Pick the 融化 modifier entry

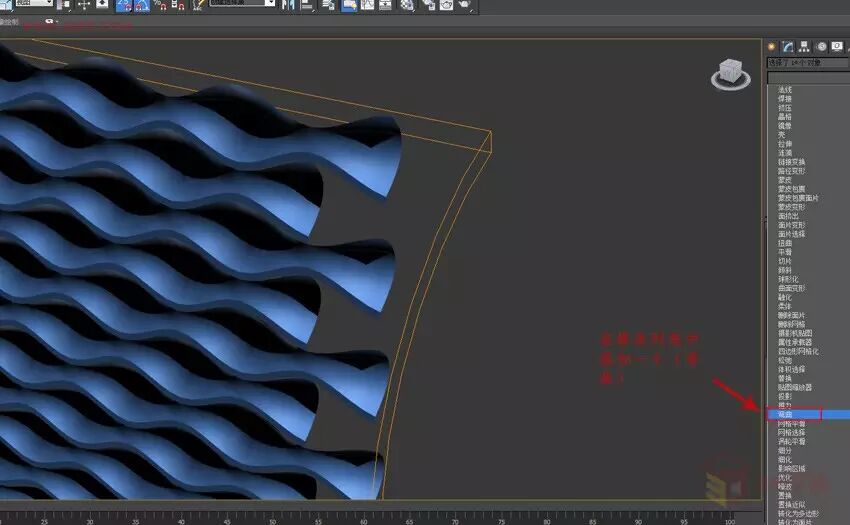pos(785,297)
